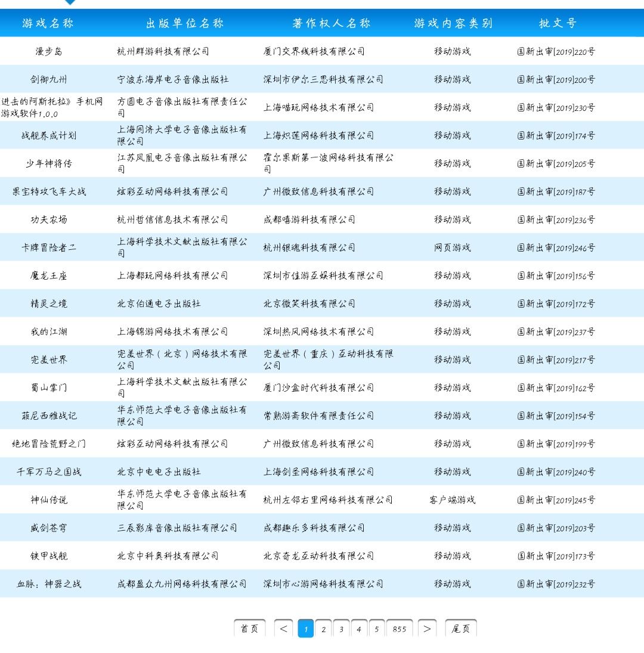644x653 pixels.
Task: Select game name 千军万马之国战
Action: (x=49, y=472)
